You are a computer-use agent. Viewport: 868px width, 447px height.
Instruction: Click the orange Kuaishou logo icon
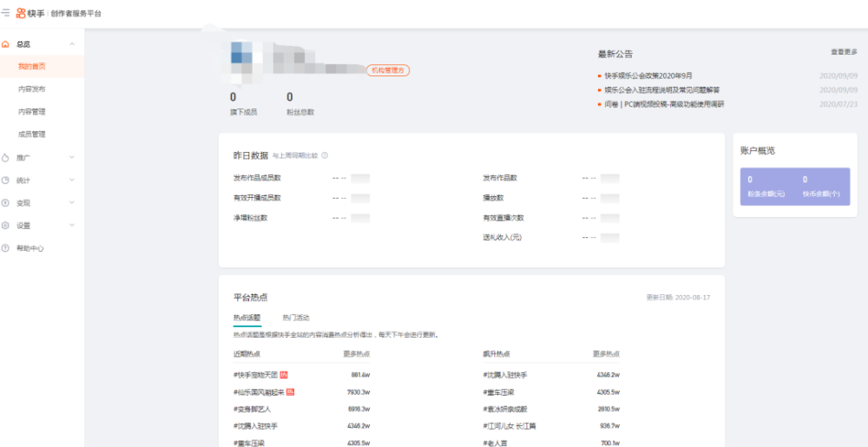pyautogui.click(x=21, y=13)
